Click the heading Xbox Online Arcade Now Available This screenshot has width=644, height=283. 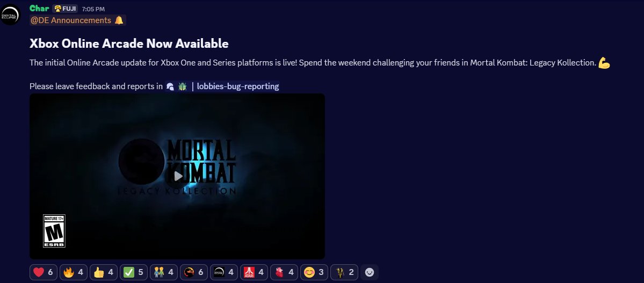tap(129, 43)
